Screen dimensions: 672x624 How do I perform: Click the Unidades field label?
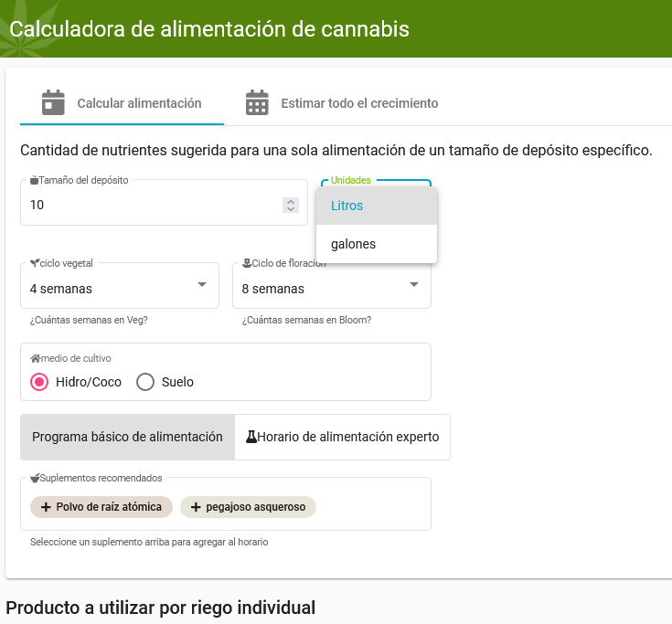(350, 180)
